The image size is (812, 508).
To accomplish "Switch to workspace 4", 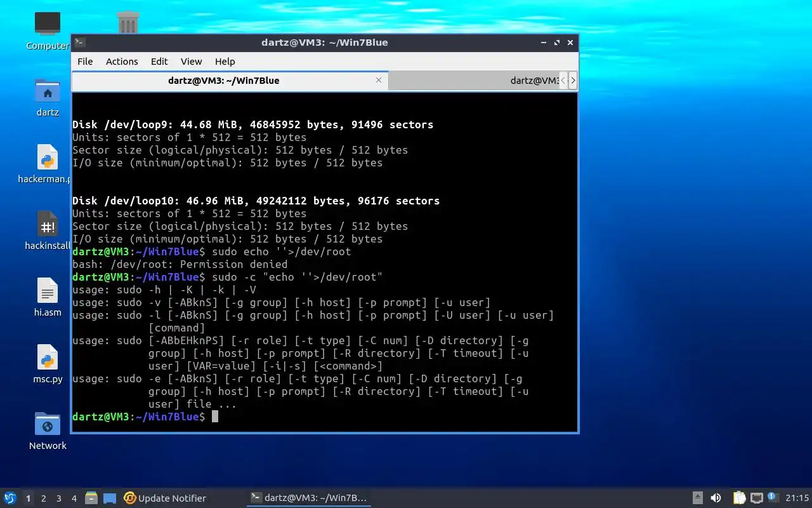I will tap(74, 498).
